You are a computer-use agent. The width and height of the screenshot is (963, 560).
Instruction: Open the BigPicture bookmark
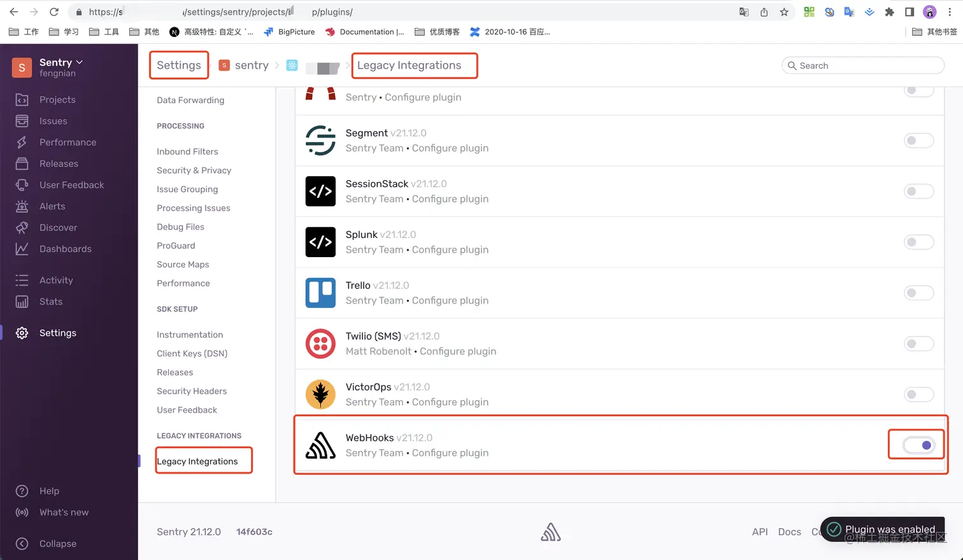point(289,32)
